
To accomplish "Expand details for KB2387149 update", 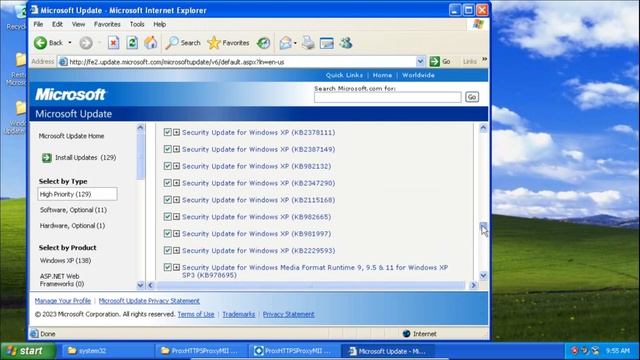I will (176, 149).
